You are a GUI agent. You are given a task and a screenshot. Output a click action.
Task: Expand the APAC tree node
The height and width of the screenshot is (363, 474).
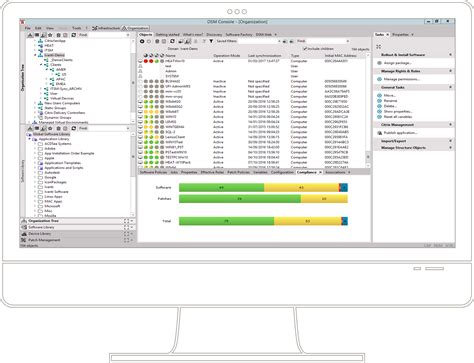tap(47, 79)
